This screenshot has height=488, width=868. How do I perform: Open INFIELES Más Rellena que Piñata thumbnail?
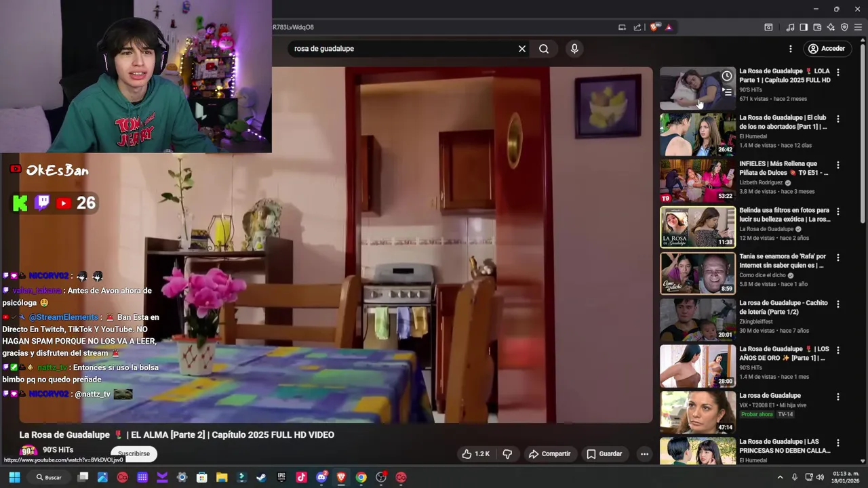coord(698,181)
